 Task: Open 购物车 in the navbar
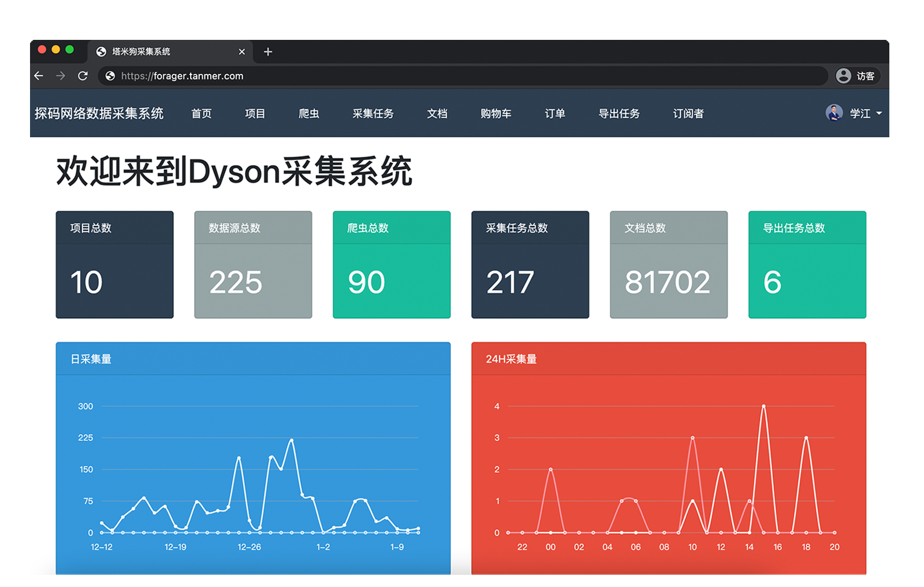coord(496,113)
